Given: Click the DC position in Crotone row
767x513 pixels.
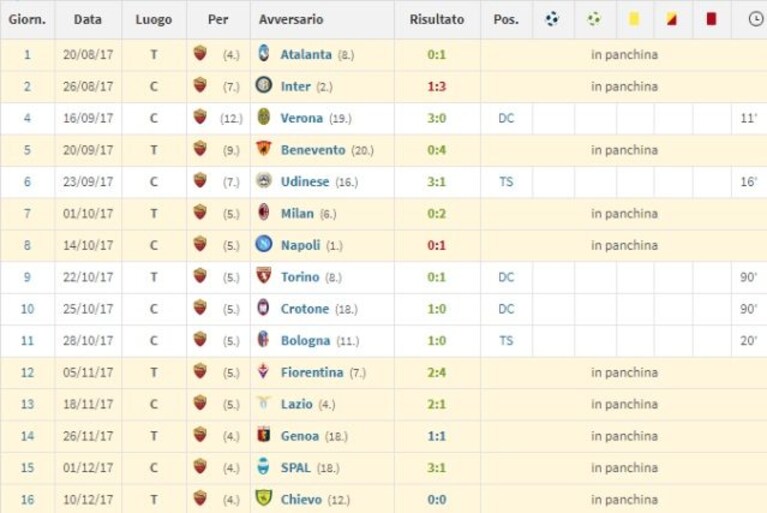Looking at the screenshot, I should pos(506,309).
